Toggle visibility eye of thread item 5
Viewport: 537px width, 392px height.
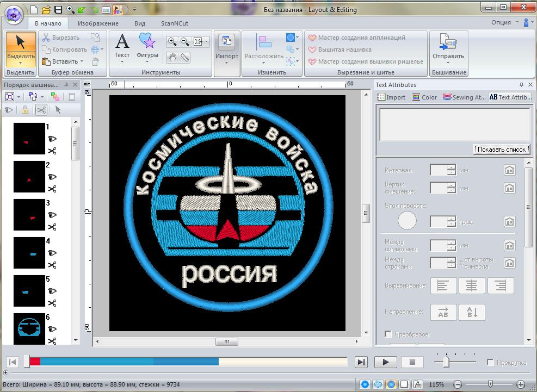pyautogui.click(x=52, y=291)
